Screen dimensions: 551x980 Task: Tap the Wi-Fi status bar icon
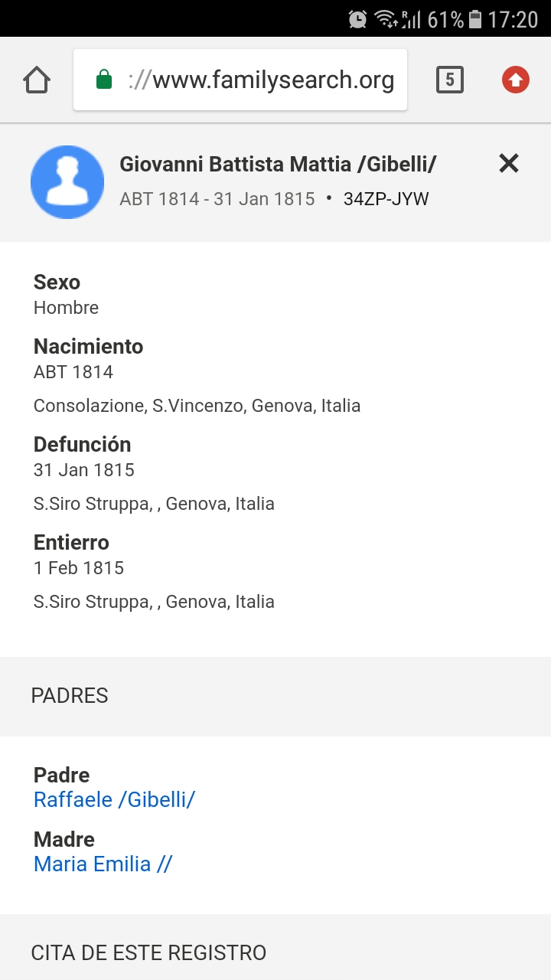[386, 19]
